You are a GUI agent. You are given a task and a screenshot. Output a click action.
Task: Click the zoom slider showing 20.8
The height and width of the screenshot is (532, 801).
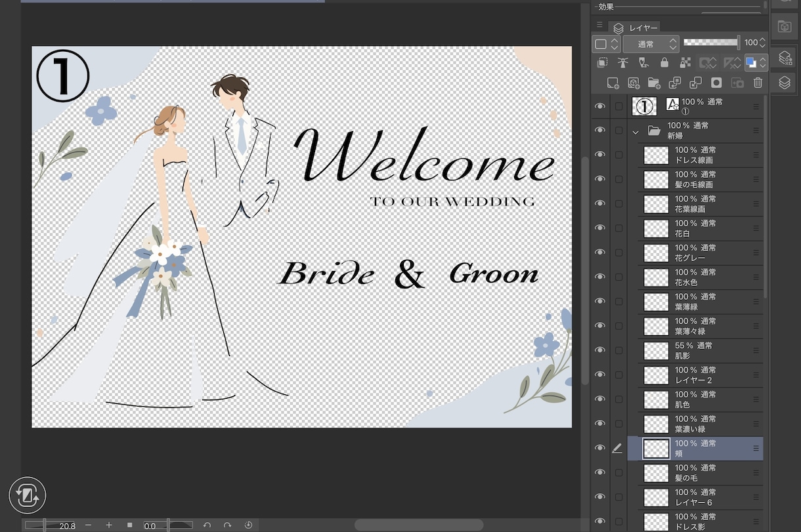pyautogui.click(x=51, y=525)
